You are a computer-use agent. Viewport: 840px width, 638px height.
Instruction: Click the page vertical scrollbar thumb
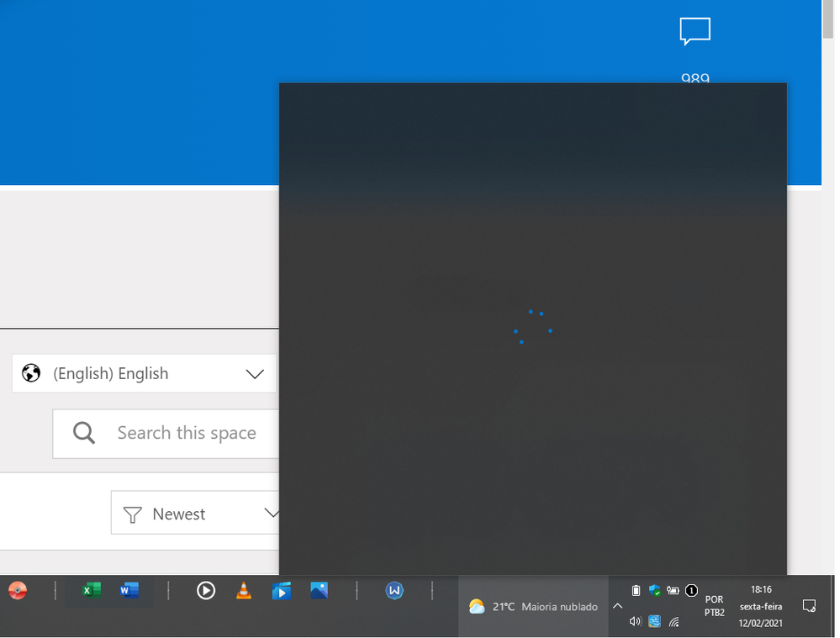coord(827,19)
